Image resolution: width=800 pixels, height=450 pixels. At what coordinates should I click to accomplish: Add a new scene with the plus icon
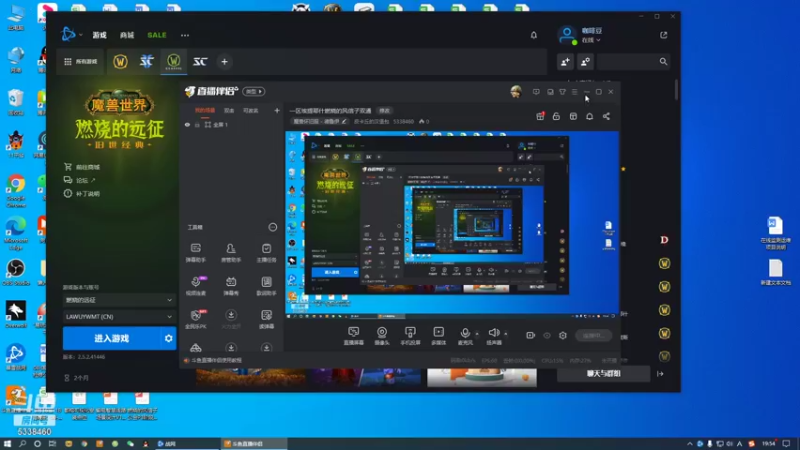(277, 110)
